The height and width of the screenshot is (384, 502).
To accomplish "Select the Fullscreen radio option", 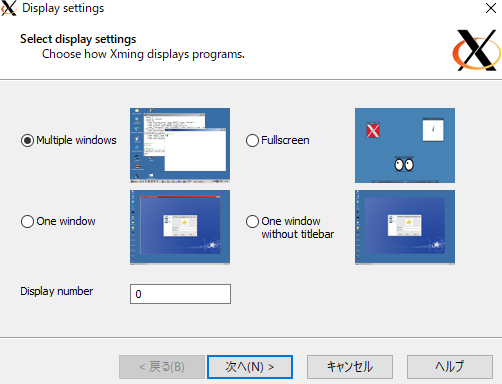I will (252, 140).
